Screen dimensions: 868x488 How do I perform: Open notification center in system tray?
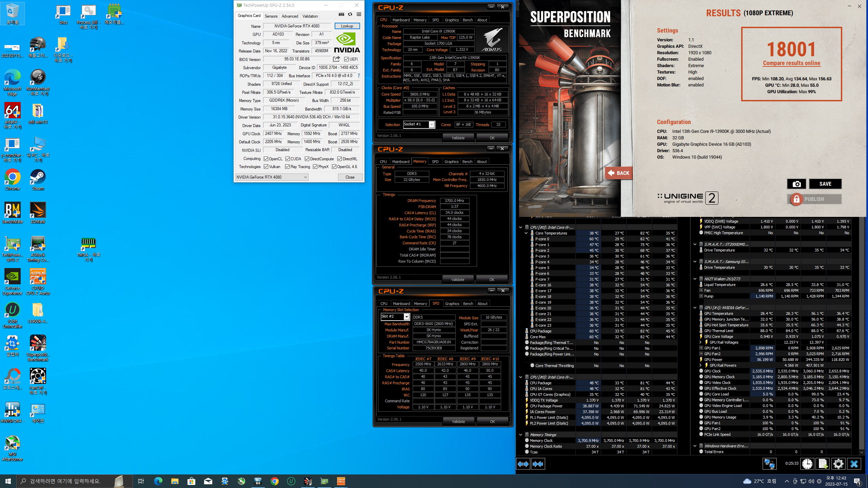click(x=857, y=481)
